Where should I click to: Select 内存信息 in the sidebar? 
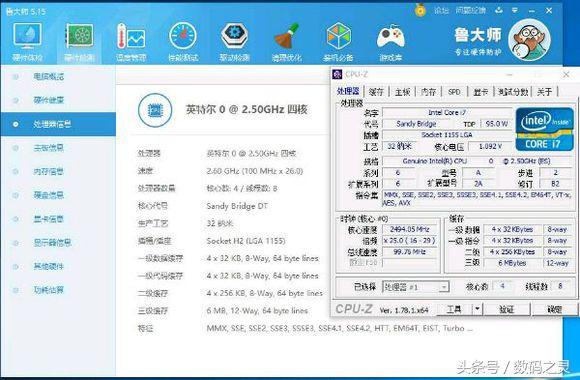coord(48,171)
